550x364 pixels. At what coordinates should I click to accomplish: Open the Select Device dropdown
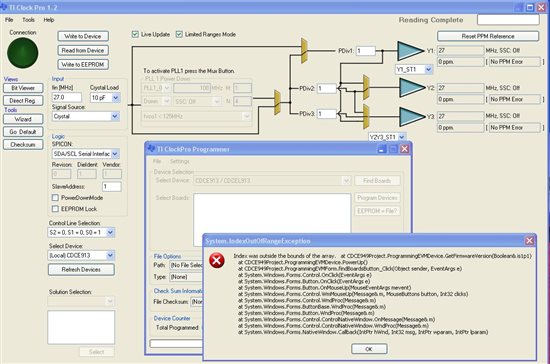[110, 255]
